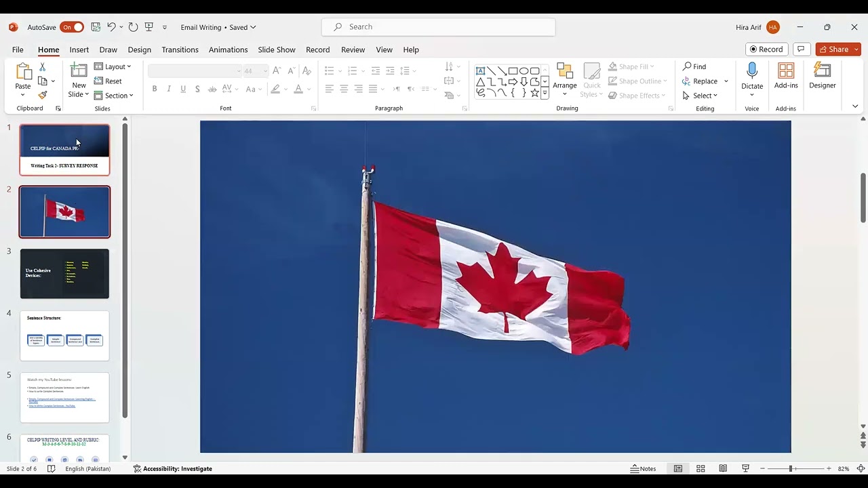868x488 pixels.
Task: Click the Redo icon in title bar
Action: coord(133,27)
